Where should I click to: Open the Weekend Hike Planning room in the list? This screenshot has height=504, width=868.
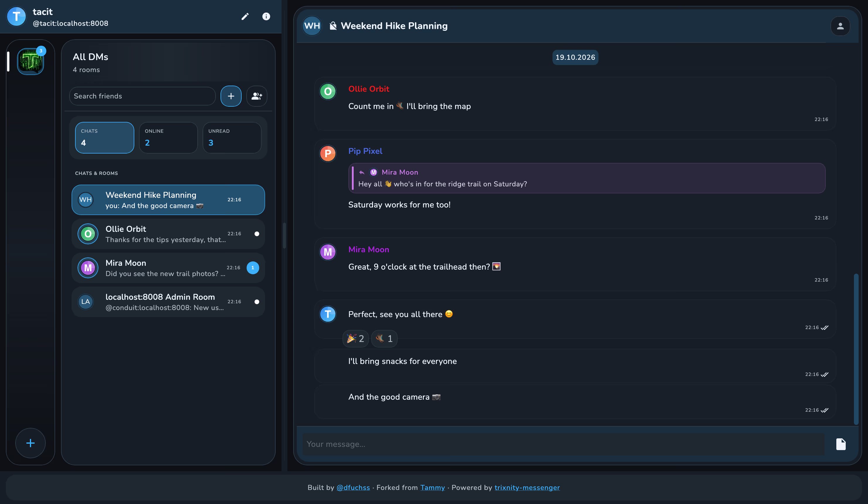point(168,200)
